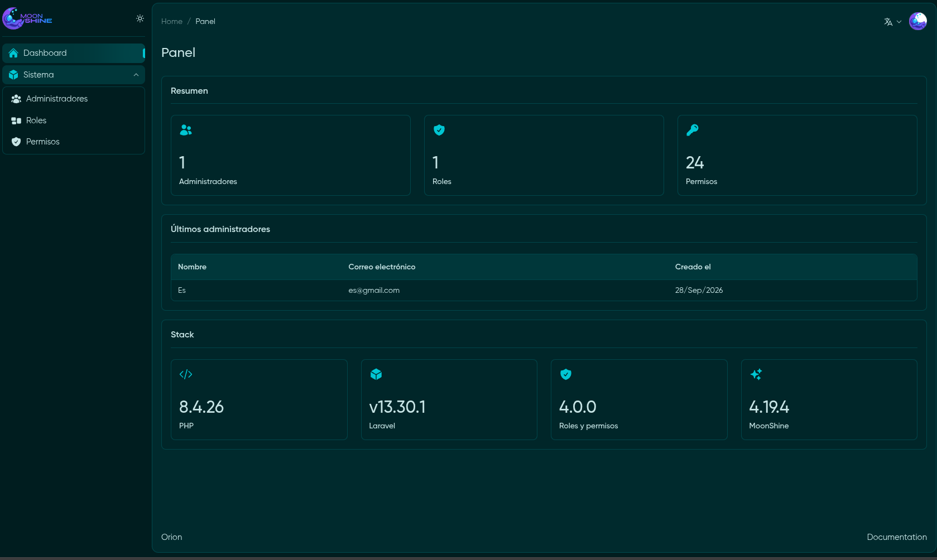Click the Dashboard home icon
The width and height of the screenshot is (937, 560).
tap(13, 53)
